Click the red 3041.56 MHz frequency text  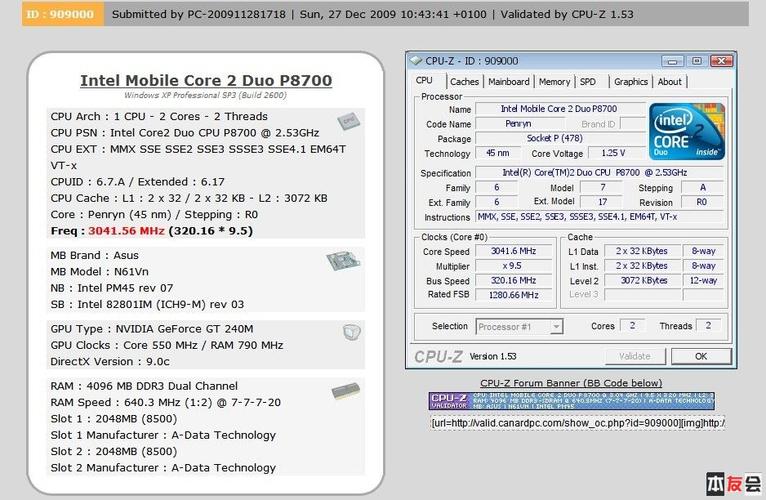click(127, 231)
